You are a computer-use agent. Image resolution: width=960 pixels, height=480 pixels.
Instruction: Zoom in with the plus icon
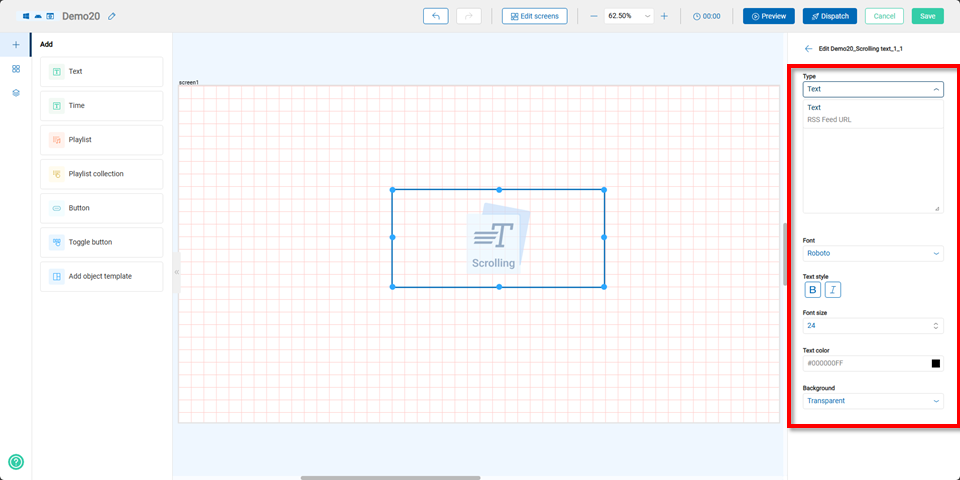664,16
